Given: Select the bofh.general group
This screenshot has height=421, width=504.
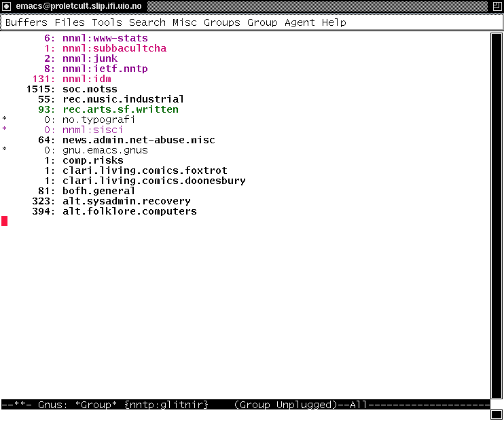Looking at the screenshot, I should click(x=98, y=191).
